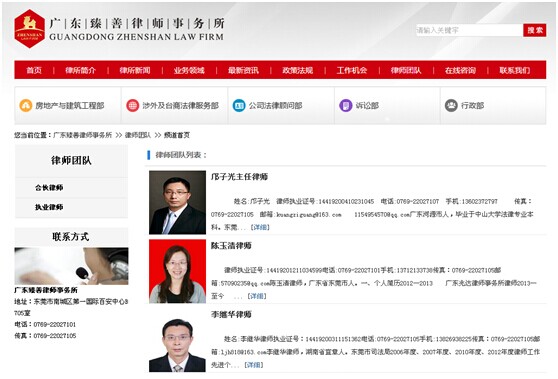Open 律所新闻 menu item
Screen dimensions: 558x379
click(x=135, y=70)
